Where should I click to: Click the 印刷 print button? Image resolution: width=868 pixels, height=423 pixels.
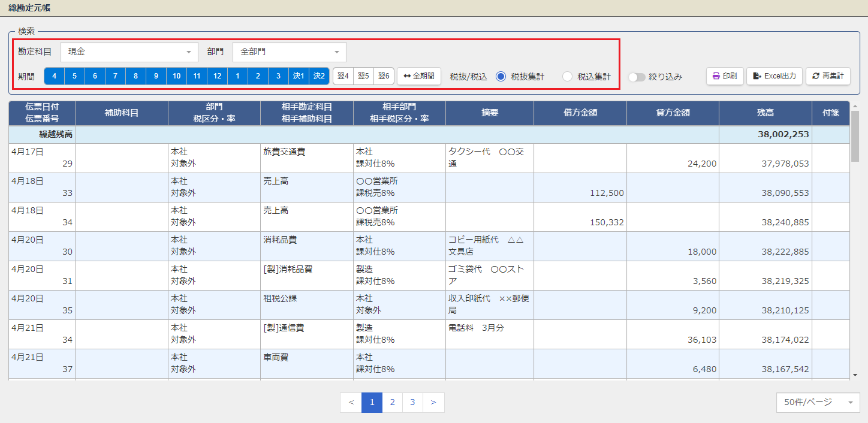(x=724, y=76)
